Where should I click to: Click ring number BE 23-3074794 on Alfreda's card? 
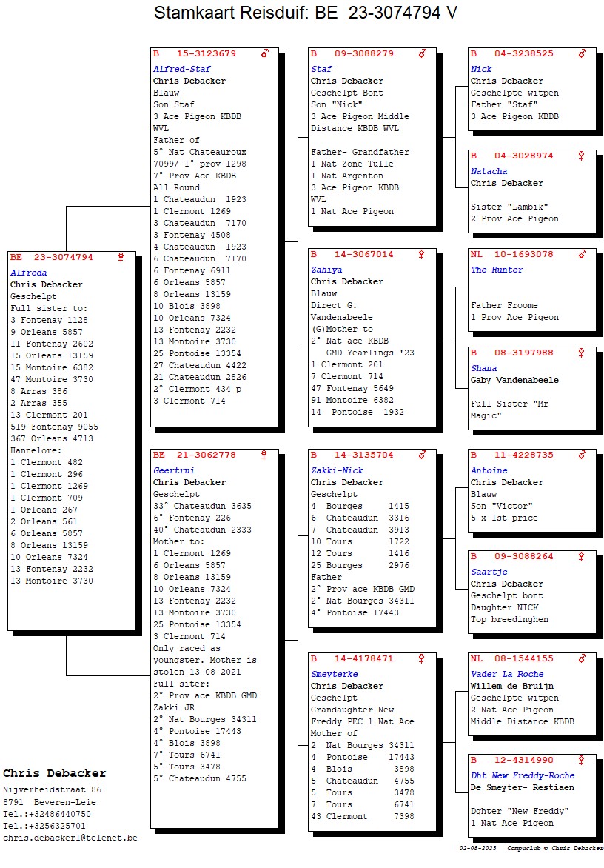pyautogui.click(x=52, y=257)
